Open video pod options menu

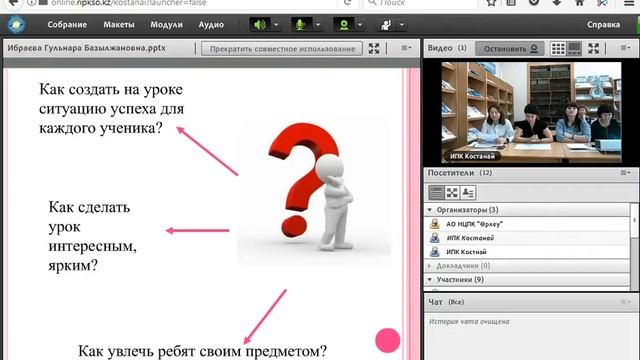click(625, 48)
